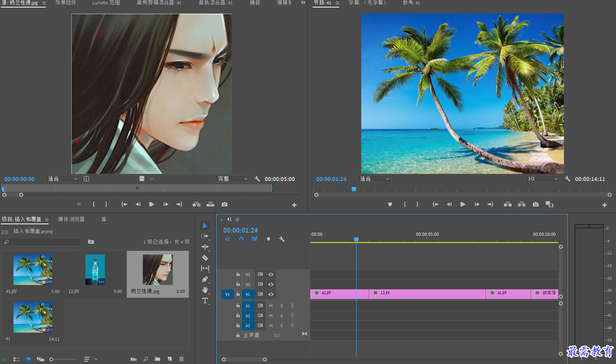This screenshot has width=616, height=364.
Task: Step back one frame in Source monitor
Action: pyautogui.click(x=138, y=204)
